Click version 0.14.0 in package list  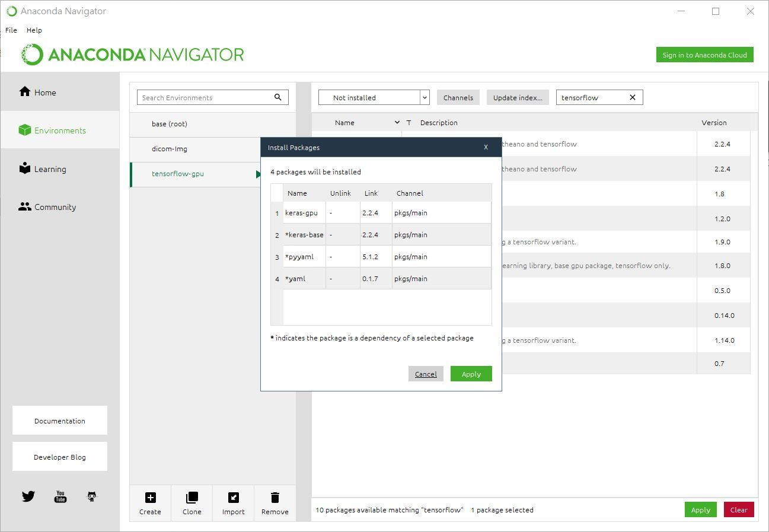pos(724,316)
